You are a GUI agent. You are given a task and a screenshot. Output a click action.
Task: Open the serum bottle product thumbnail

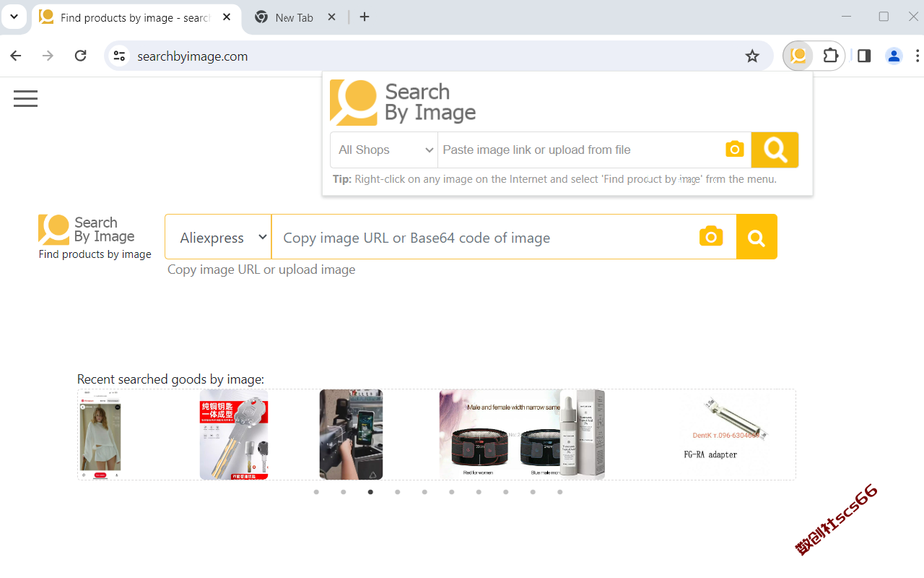583,434
